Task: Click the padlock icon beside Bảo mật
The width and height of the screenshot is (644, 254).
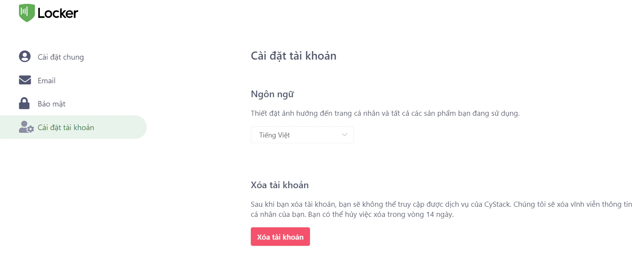Action: pyautogui.click(x=24, y=103)
